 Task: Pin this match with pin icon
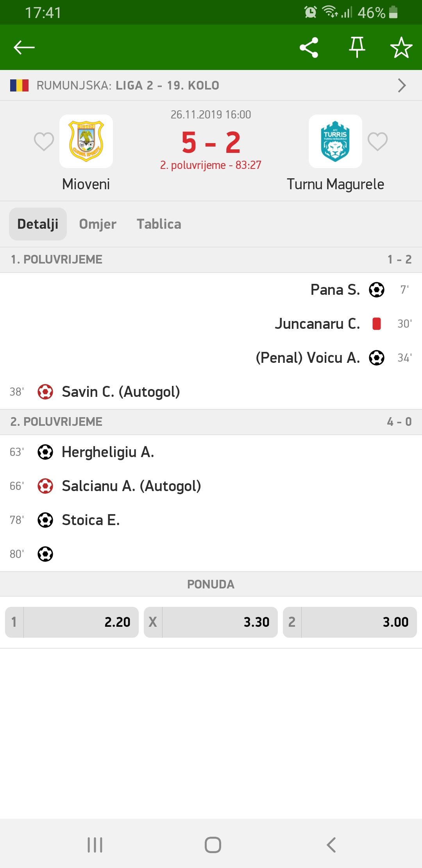click(357, 47)
